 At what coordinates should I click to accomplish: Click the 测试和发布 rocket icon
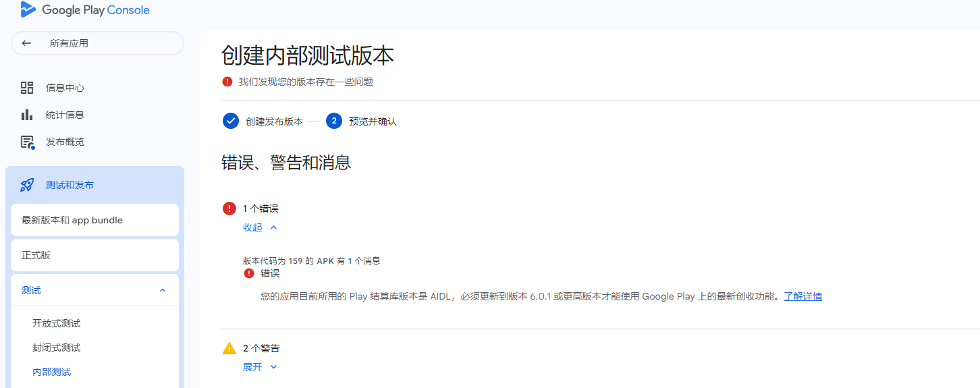tap(27, 185)
